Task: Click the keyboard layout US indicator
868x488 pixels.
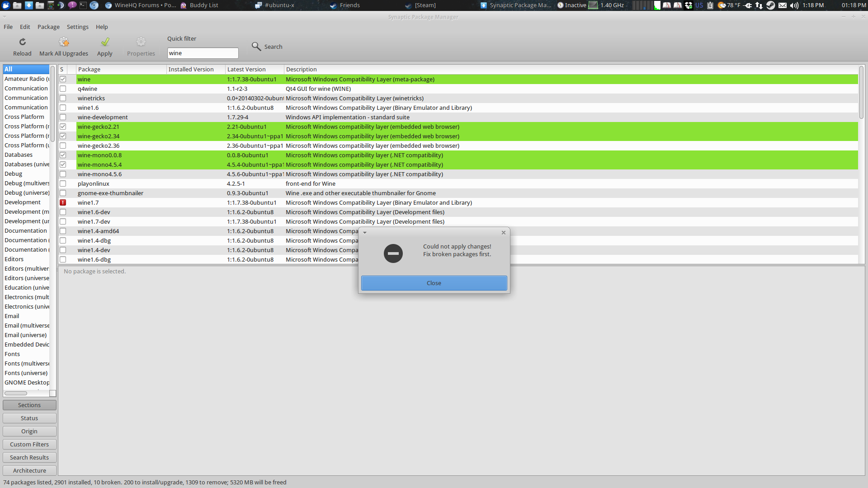Action: click(x=699, y=5)
